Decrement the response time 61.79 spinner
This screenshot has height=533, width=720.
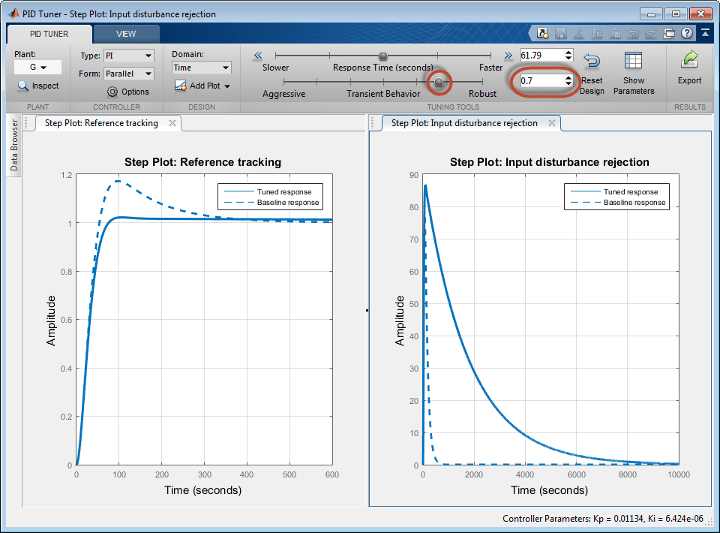pos(568,58)
